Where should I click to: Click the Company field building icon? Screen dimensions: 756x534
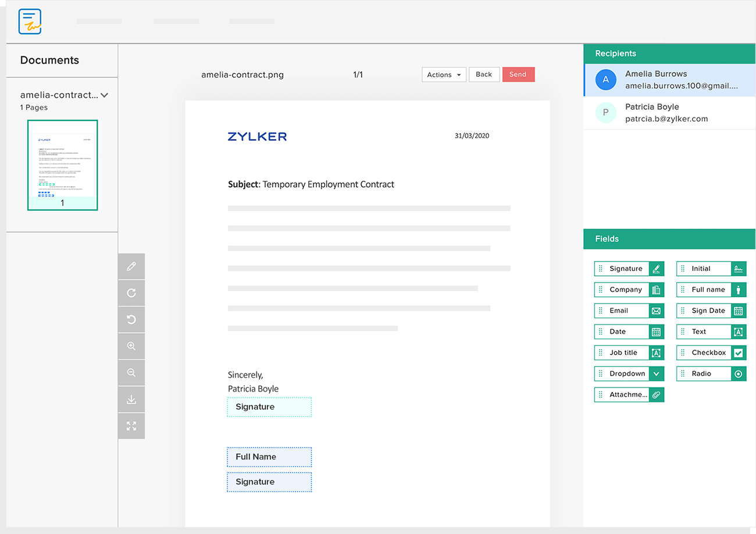point(657,290)
